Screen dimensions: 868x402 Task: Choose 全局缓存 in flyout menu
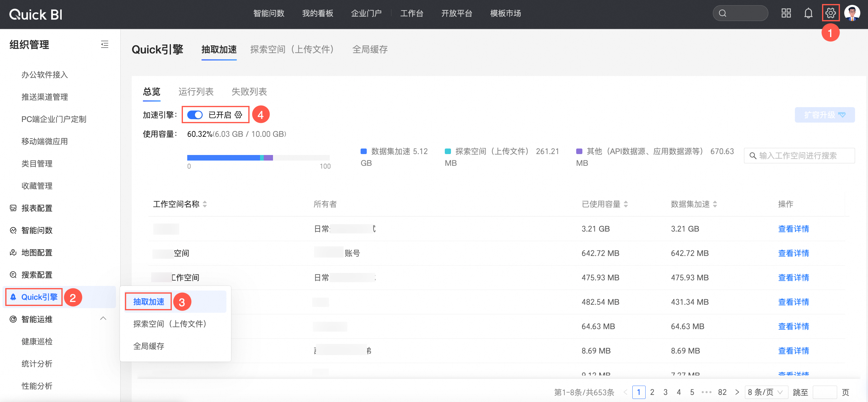point(149,346)
